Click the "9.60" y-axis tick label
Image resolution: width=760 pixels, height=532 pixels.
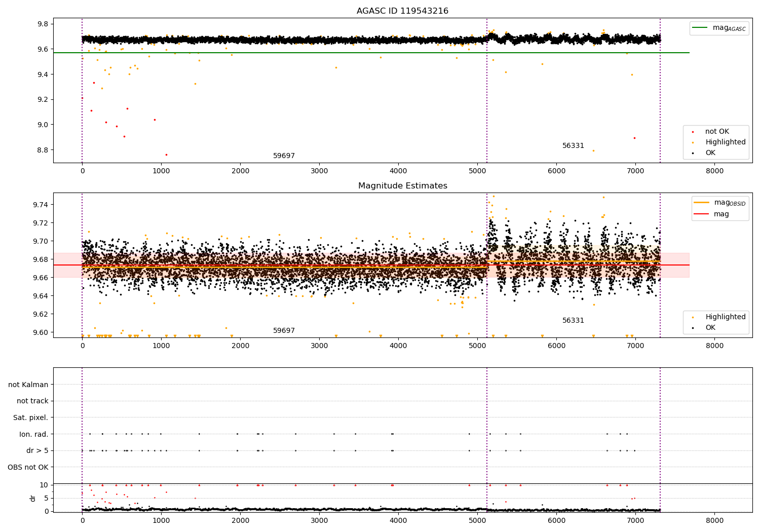41,332
